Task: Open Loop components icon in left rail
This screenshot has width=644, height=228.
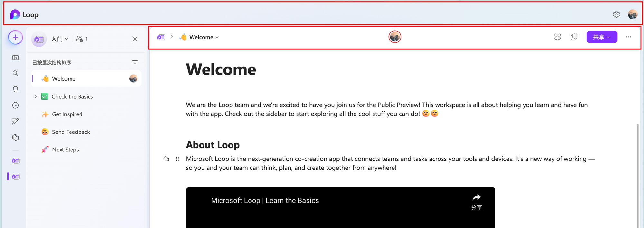Action: 15,137
